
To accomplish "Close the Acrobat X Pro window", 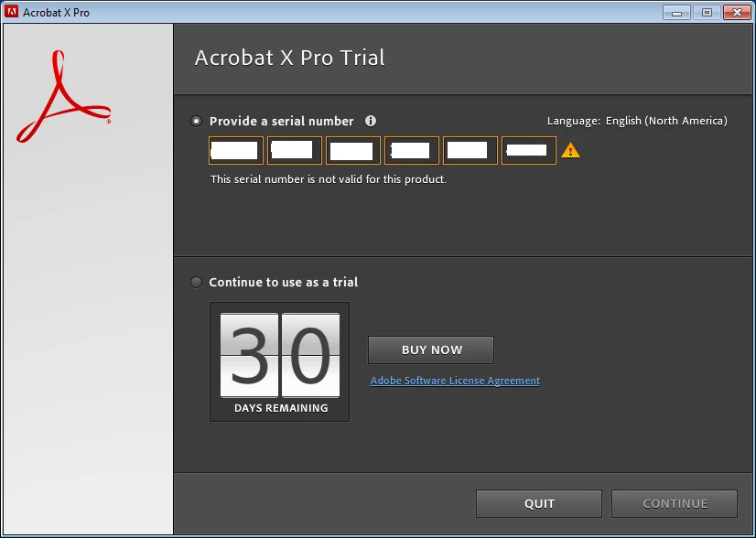I will click(737, 13).
